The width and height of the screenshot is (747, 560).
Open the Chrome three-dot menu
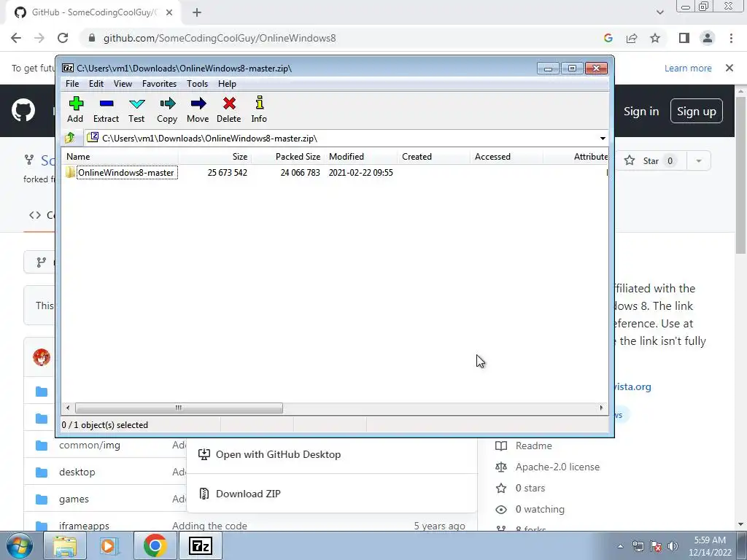pos(731,38)
